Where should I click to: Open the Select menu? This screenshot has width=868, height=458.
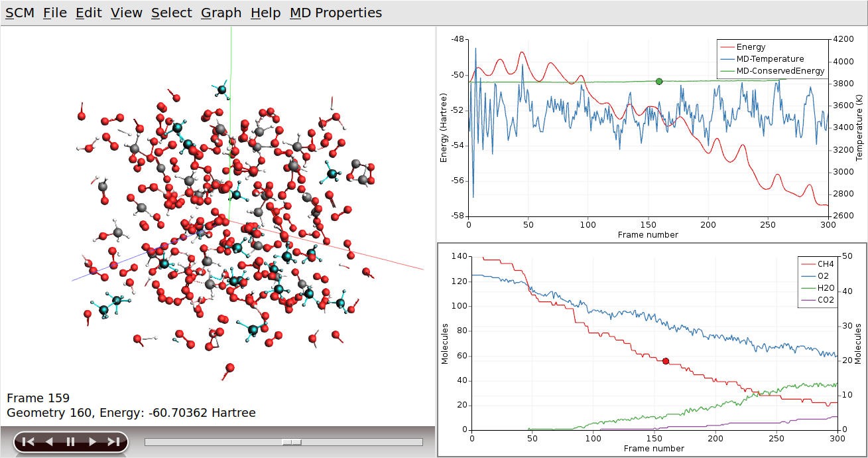coord(171,12)
